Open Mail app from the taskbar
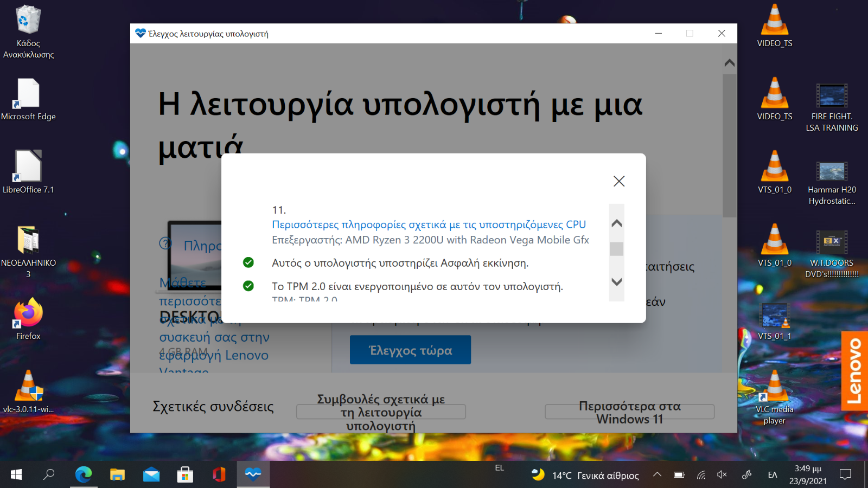Viewport: 868px width, 488px height. pyautogui.click(x=151, y=474)
